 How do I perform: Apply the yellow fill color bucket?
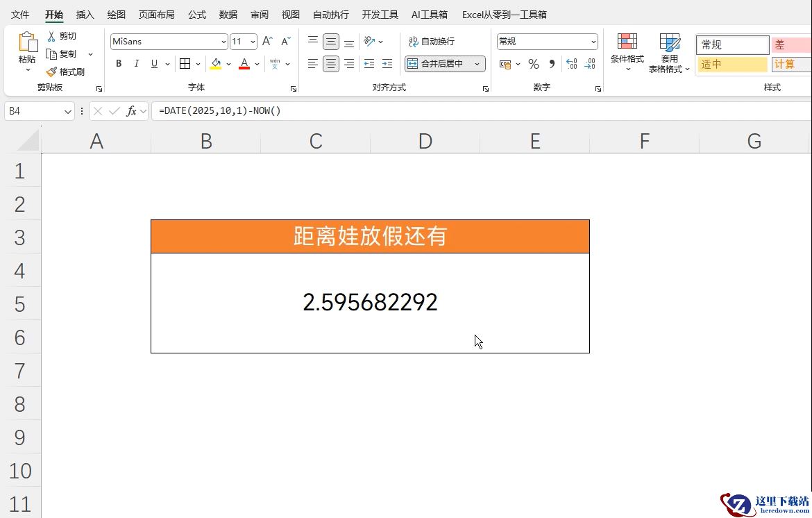[216, 64]
